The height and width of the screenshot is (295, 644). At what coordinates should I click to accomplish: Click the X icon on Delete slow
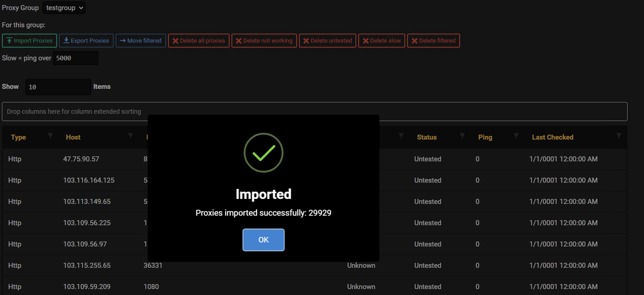(x=366, y=41)
